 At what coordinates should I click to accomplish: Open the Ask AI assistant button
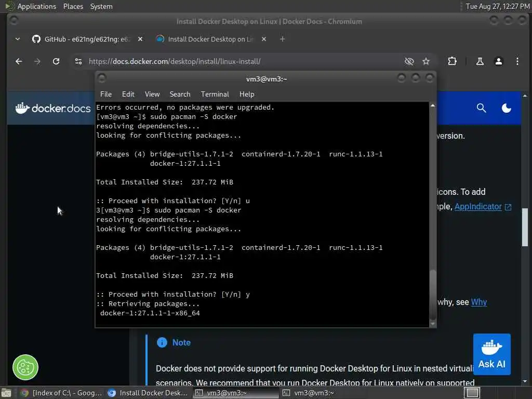click(x=491, y=354)
